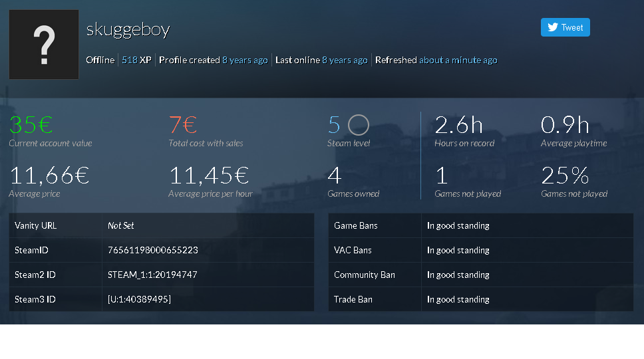This screenshot has height=359, width=644.
Task: Click the Tweet button
Action: pos(565,27)
